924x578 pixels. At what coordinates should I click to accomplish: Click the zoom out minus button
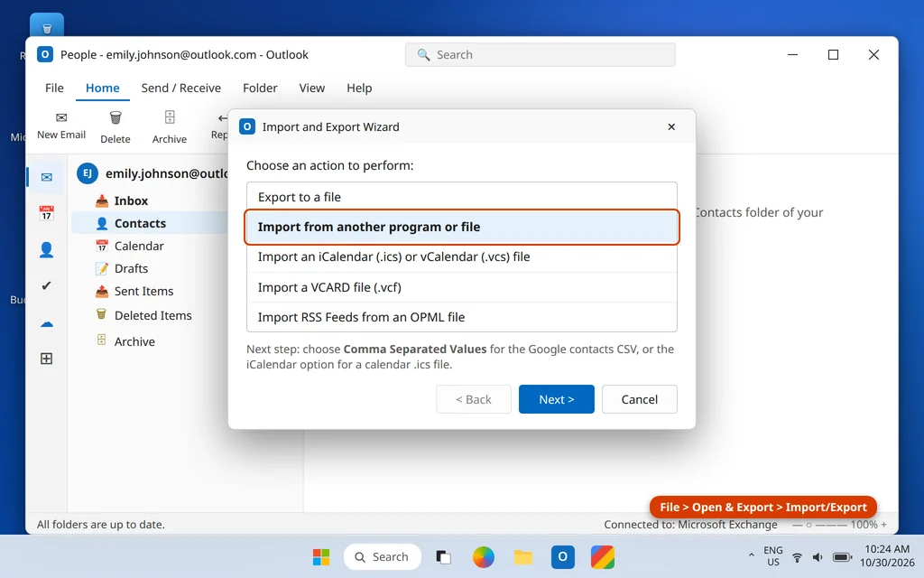tap(797, 525)
